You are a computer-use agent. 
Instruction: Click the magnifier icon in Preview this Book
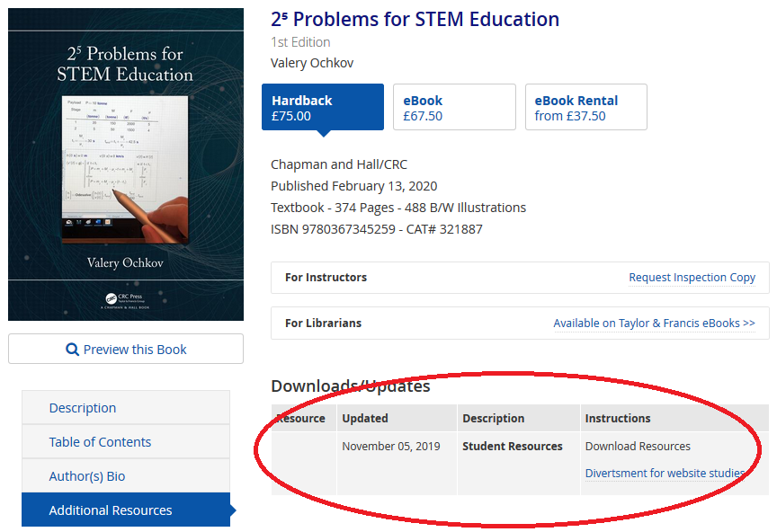tap(72, 350)
